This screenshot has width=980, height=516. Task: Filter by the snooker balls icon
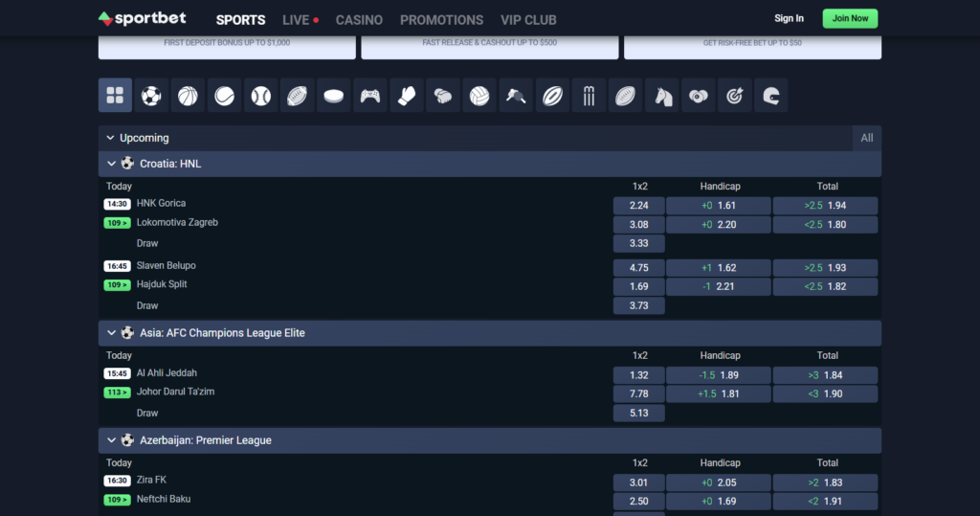698,95
